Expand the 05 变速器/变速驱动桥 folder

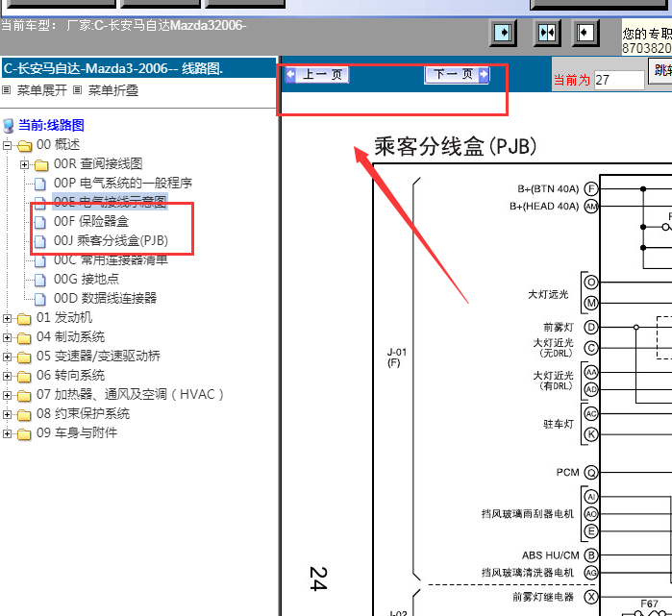[x=7, y=357]
